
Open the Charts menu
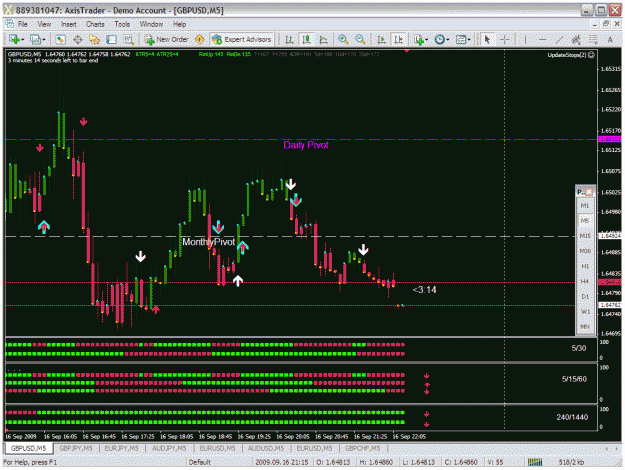(95, 24)
